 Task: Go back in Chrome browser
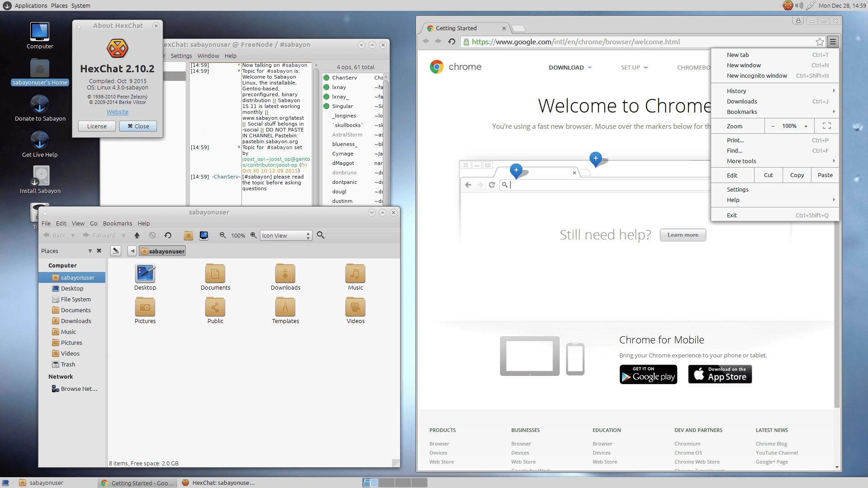tap(425, 42)
